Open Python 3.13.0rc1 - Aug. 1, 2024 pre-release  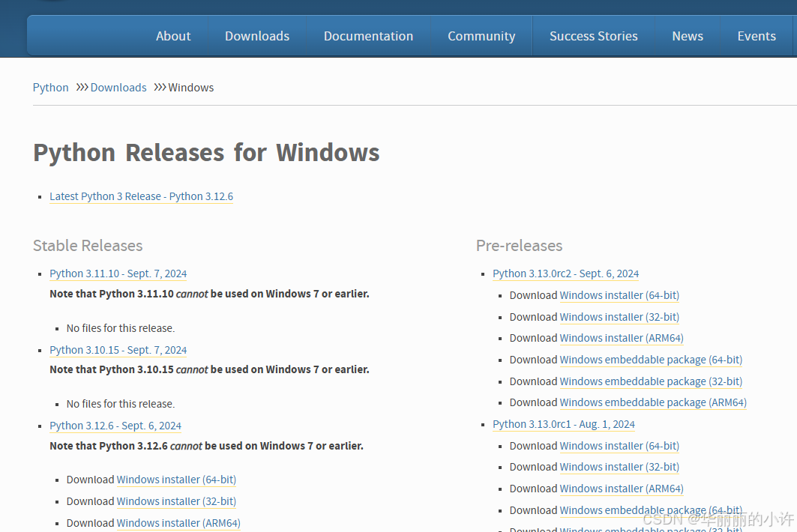pyautogui.click(x=564, y=424)
